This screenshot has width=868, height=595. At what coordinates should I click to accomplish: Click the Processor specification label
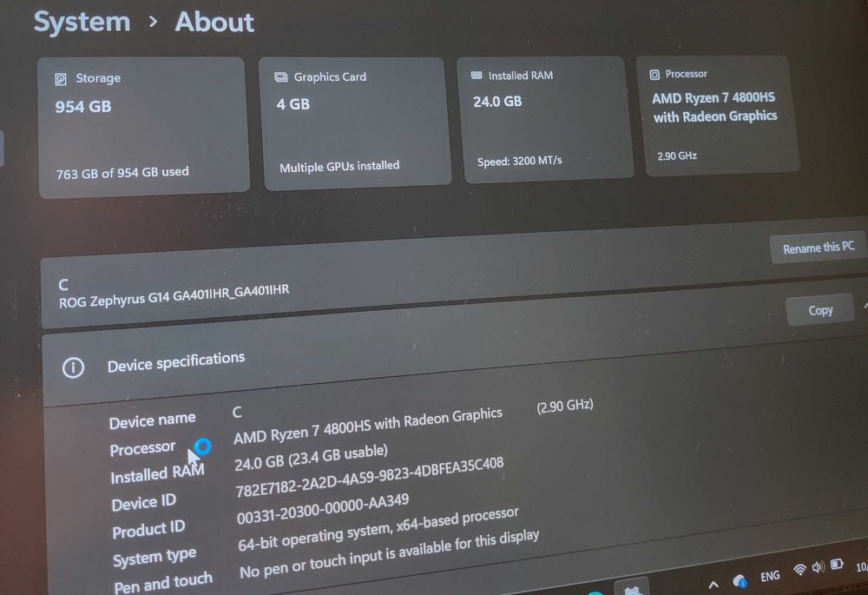[142, 448]
